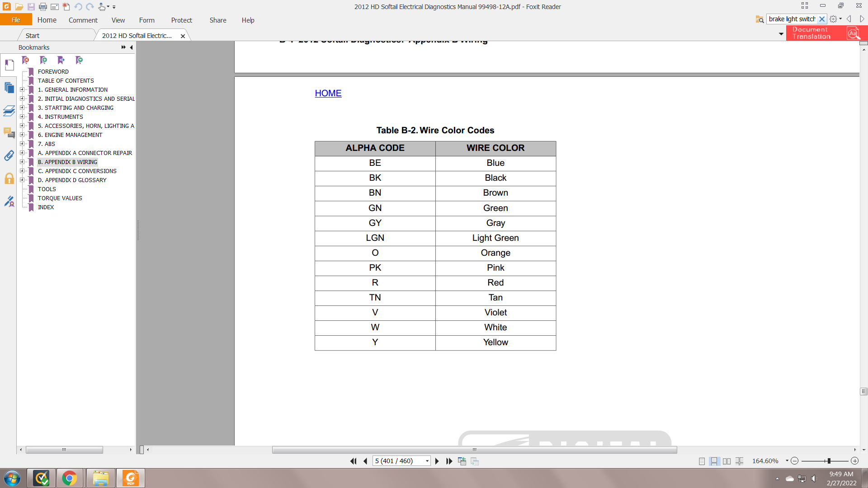Open the Digital Signatures panel icon
The height and width of the screenshot is (488, 868).
click(9, 201)
